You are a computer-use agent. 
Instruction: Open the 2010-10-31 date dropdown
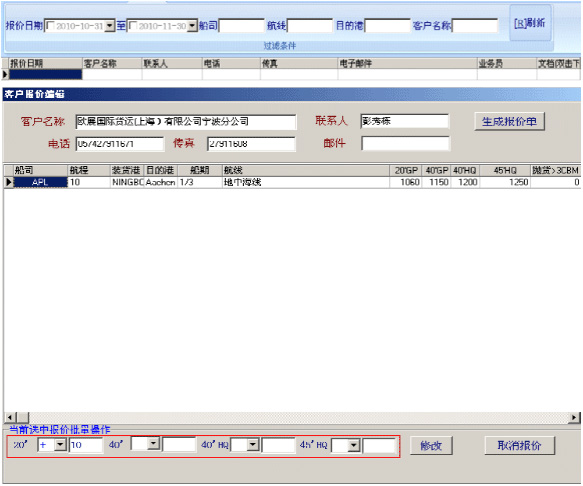(110, 26)
